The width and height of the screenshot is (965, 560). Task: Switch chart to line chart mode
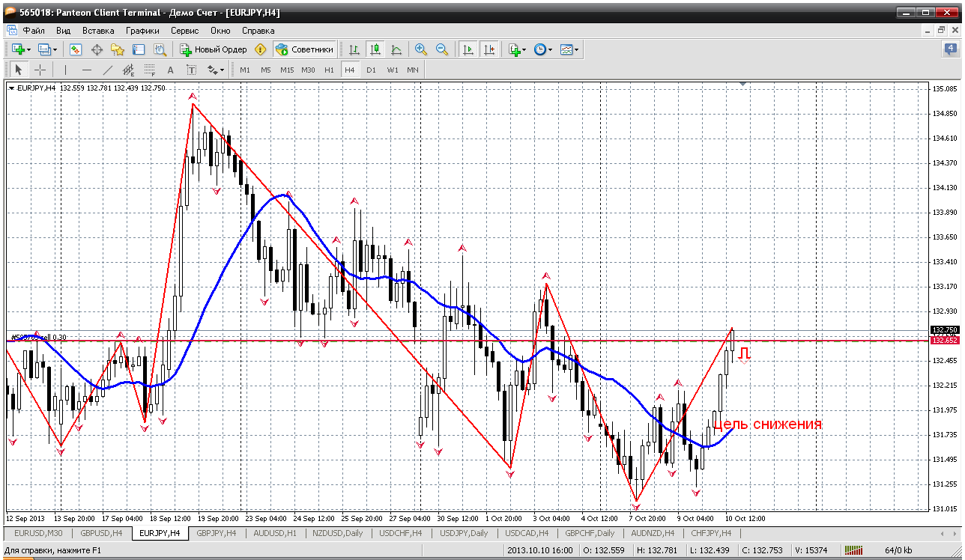click(x=396, y=49)
